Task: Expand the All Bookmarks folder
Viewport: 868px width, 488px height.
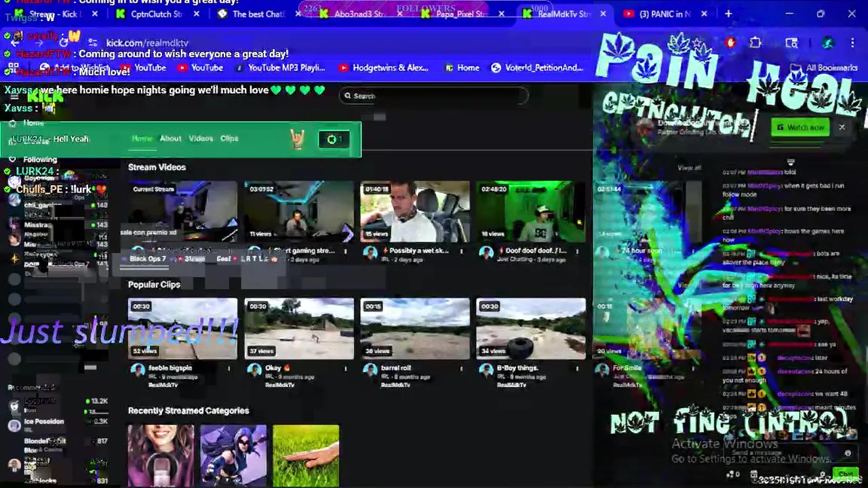Action: click(x=825, y=68)
